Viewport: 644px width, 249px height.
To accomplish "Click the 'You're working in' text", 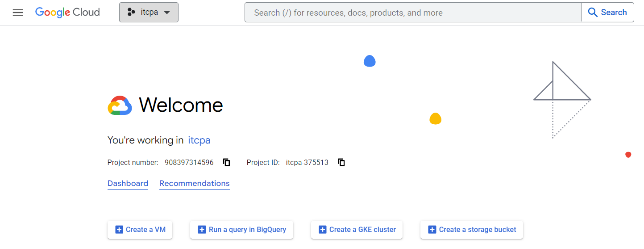I will tap(145, 140).
